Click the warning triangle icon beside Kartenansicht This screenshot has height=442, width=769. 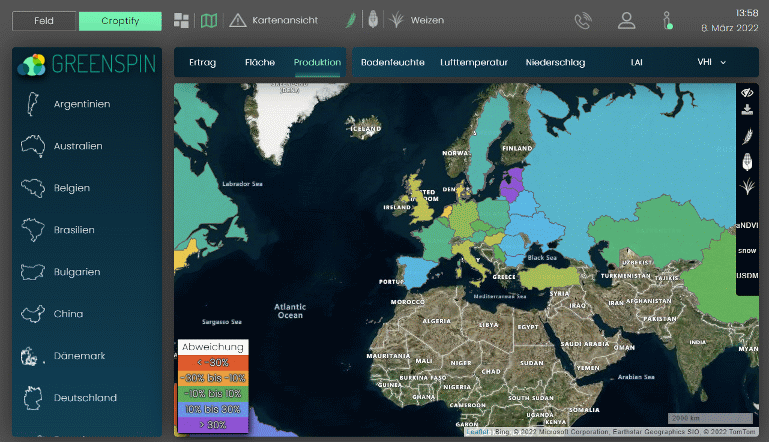237,20
